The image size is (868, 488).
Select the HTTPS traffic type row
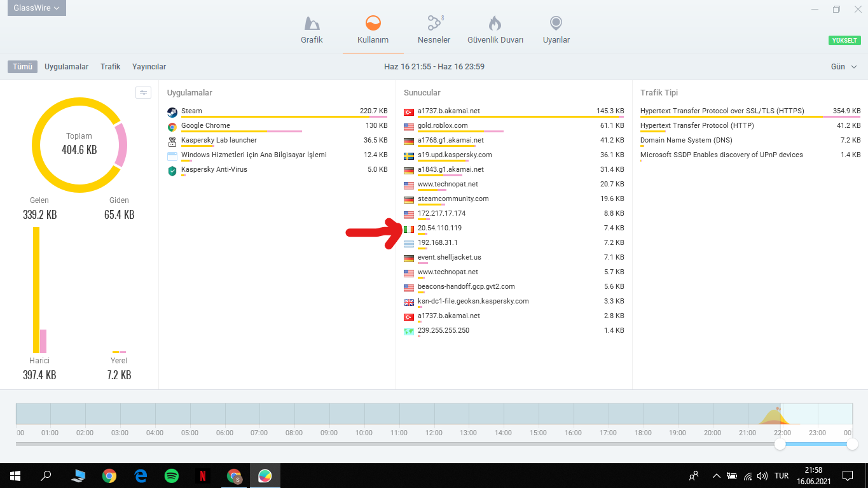click(750, 112)
